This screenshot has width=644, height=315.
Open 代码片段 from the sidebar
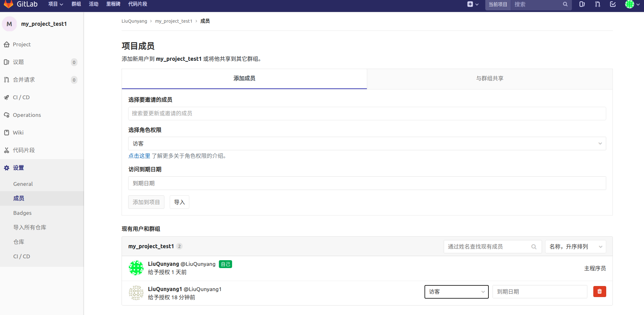(24, 150)
